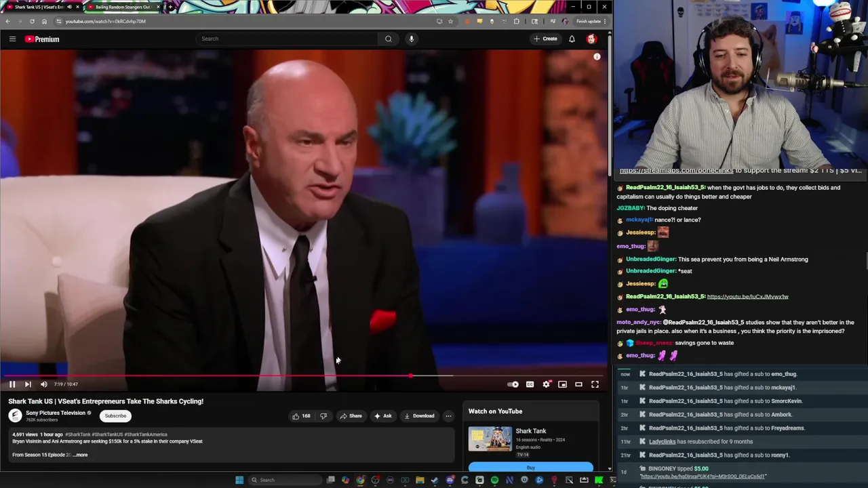Like the video with 168 likes

[301, 416]
